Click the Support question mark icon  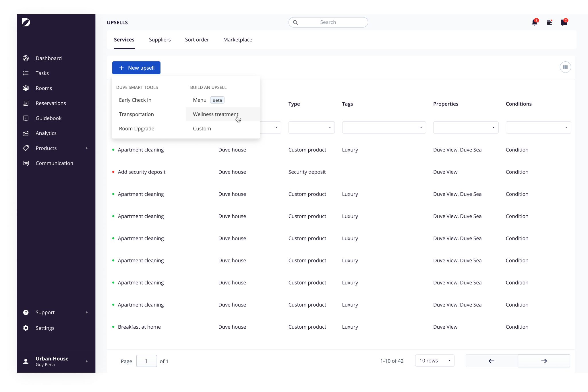(26, 313)
